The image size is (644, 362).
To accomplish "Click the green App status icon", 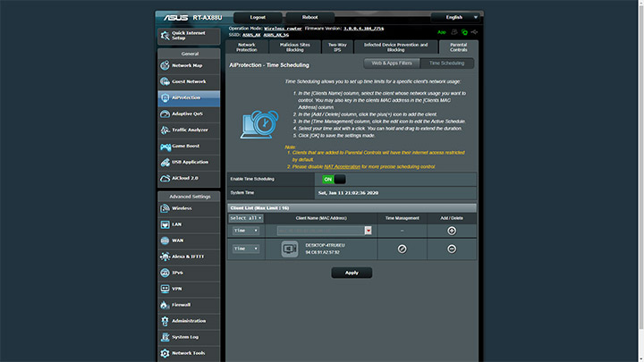I will click(442, 32).
